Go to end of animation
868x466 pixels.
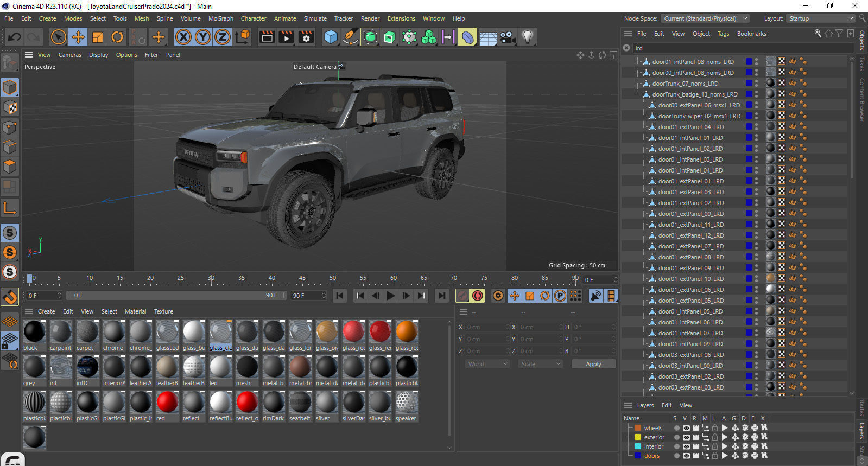pos(442,296)
